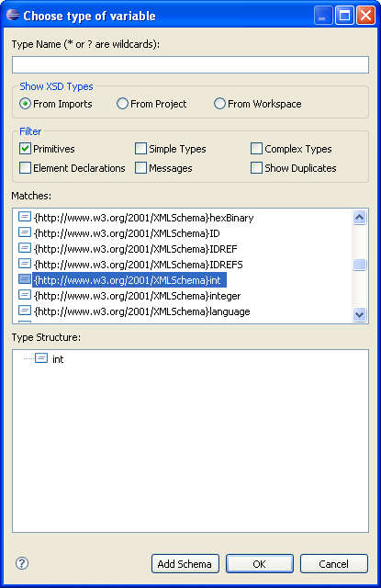Click the icon beside XMLSchema integer
The width and height of the screenshot is (381, 588).
(25, 295)
